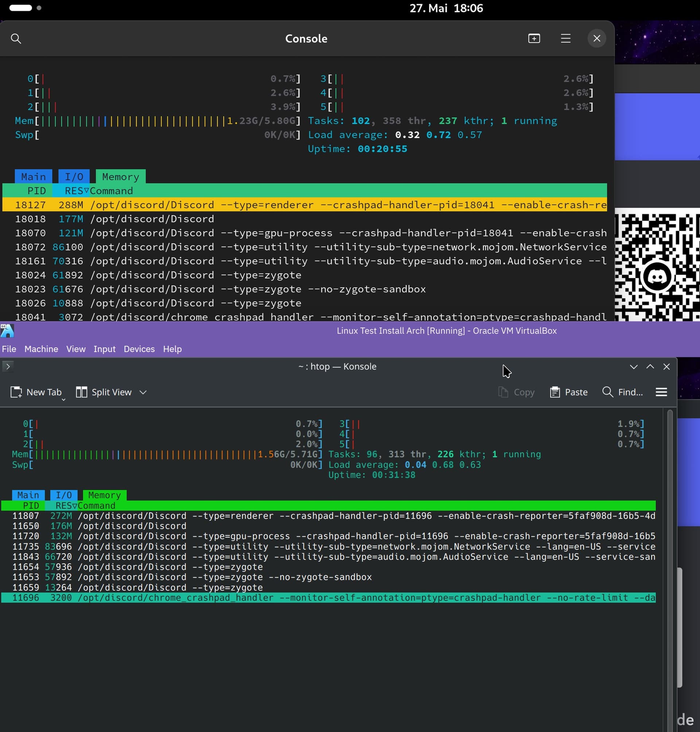The width and height of the screenshot is (700, 732).
Task: Click Paste in Konsole toolbar
Action: (x=569, y=392)
